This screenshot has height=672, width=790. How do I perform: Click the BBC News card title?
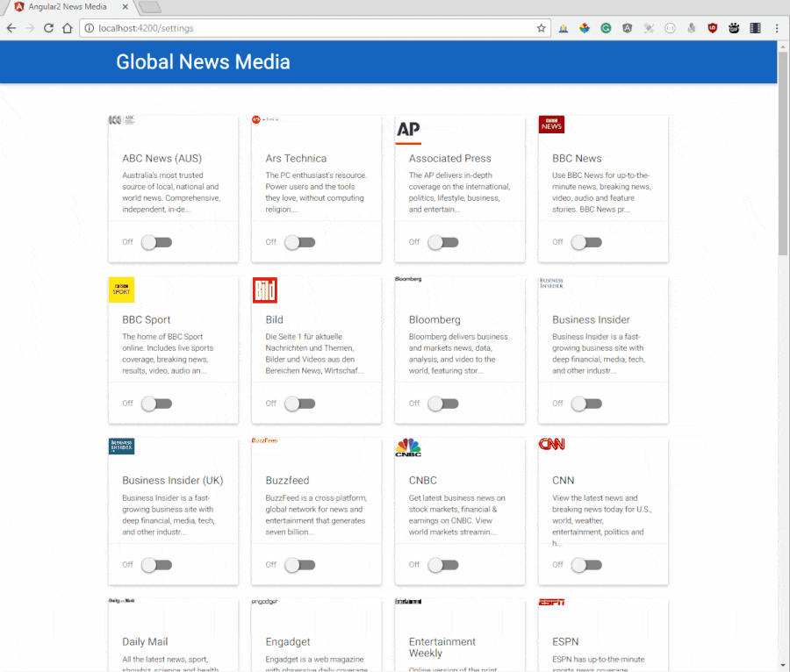577,159
